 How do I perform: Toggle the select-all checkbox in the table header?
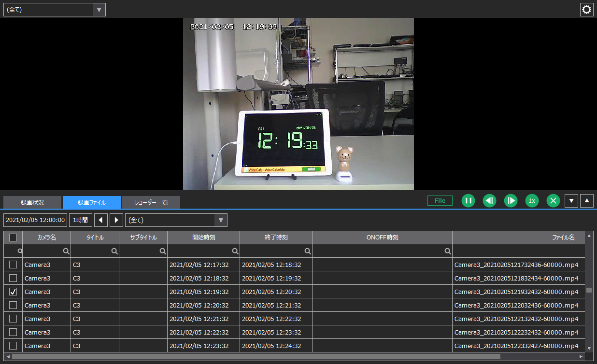[x=13, y=237]
